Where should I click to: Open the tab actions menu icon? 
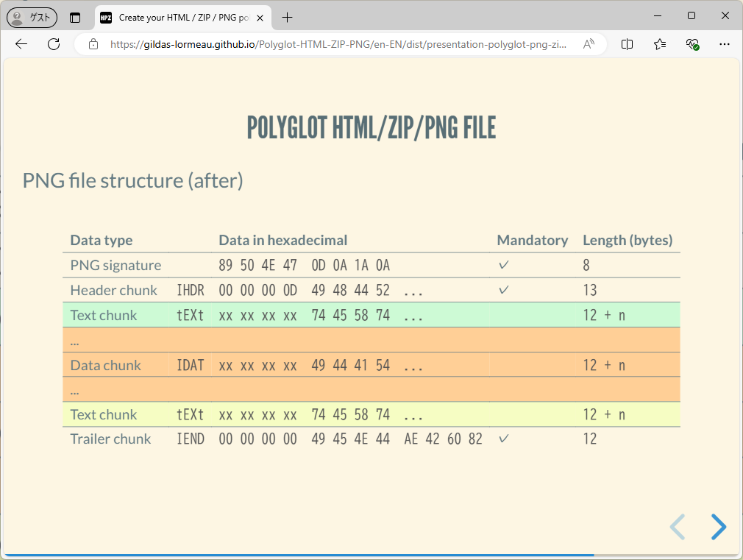pyautogui.click(x=75, y=17)
